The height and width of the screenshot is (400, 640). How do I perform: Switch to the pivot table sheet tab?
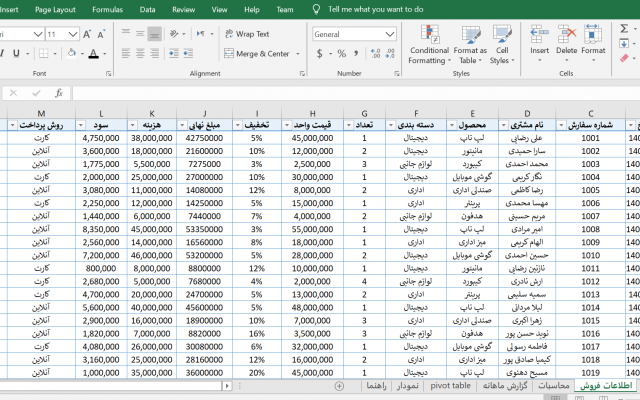click(x=450, y=386)
